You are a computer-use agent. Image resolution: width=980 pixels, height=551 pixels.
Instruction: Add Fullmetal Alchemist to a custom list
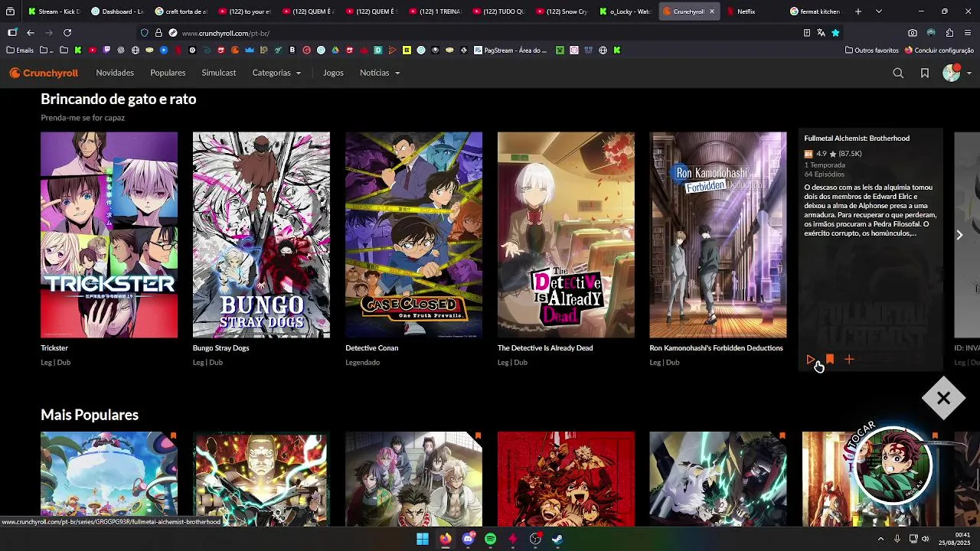click(x=849, y=359)
